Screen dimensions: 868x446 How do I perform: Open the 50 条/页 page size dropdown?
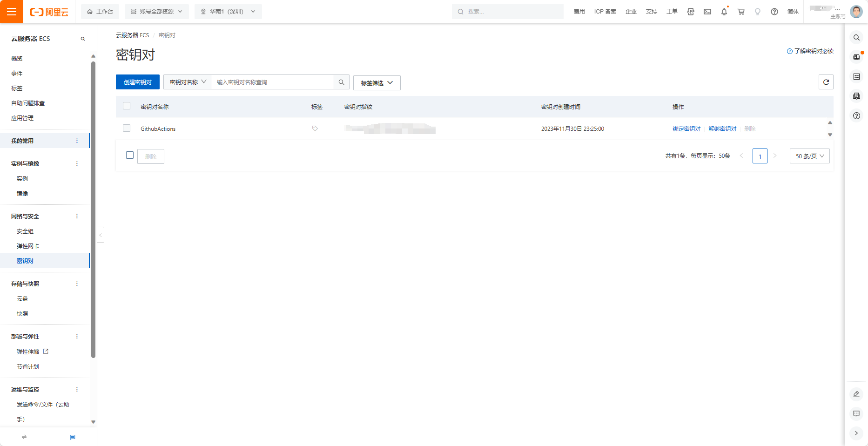click(x=809, y=156)
